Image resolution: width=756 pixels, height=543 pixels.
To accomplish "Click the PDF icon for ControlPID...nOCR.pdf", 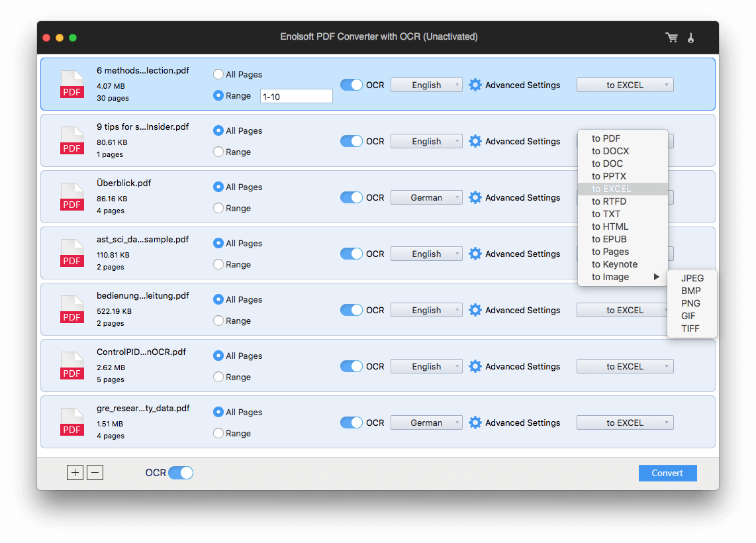I will pyautogui.click(x=72, y=366).
